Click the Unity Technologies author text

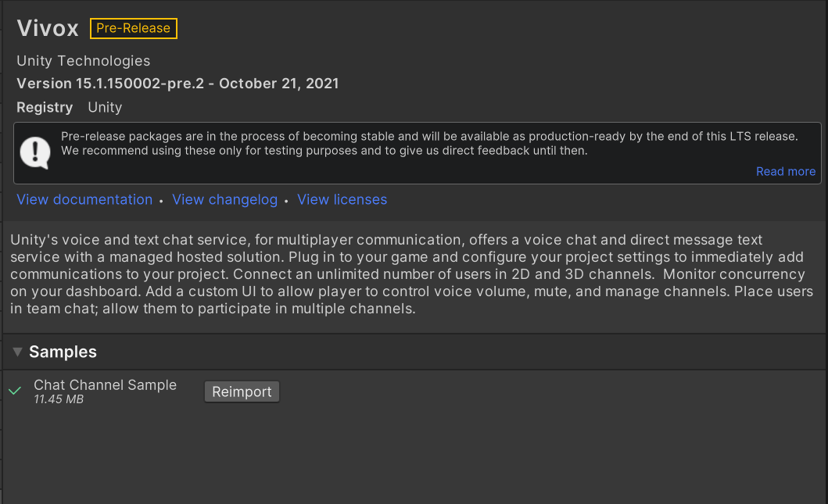pos(84,61)
